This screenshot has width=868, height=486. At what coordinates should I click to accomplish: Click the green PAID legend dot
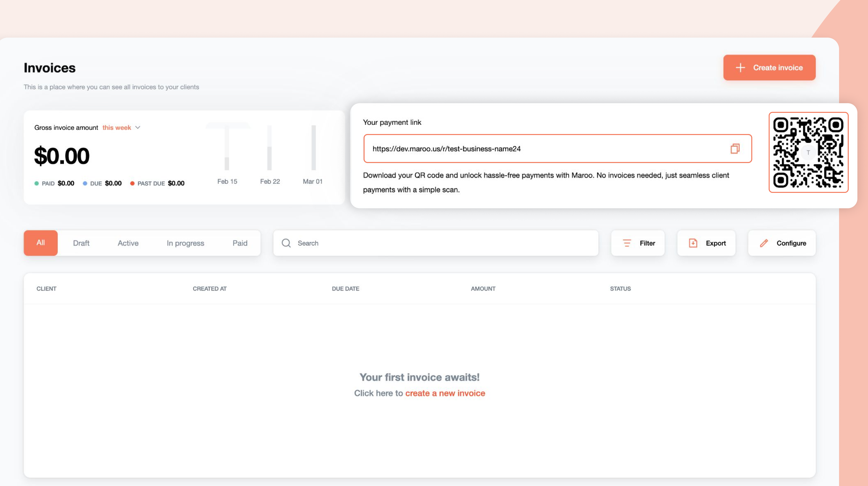(x=36, y=183)
